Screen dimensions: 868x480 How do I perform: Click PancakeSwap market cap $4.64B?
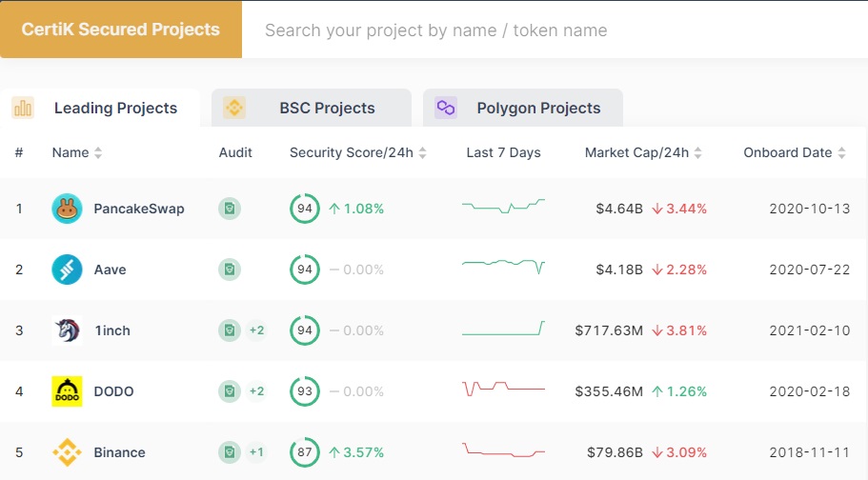tap(619, 209)
